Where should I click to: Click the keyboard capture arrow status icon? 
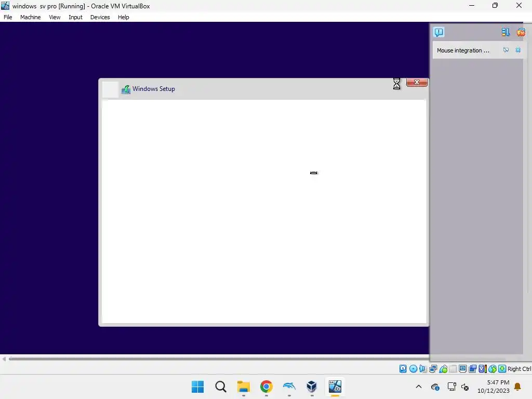click(x=502, y=369)
